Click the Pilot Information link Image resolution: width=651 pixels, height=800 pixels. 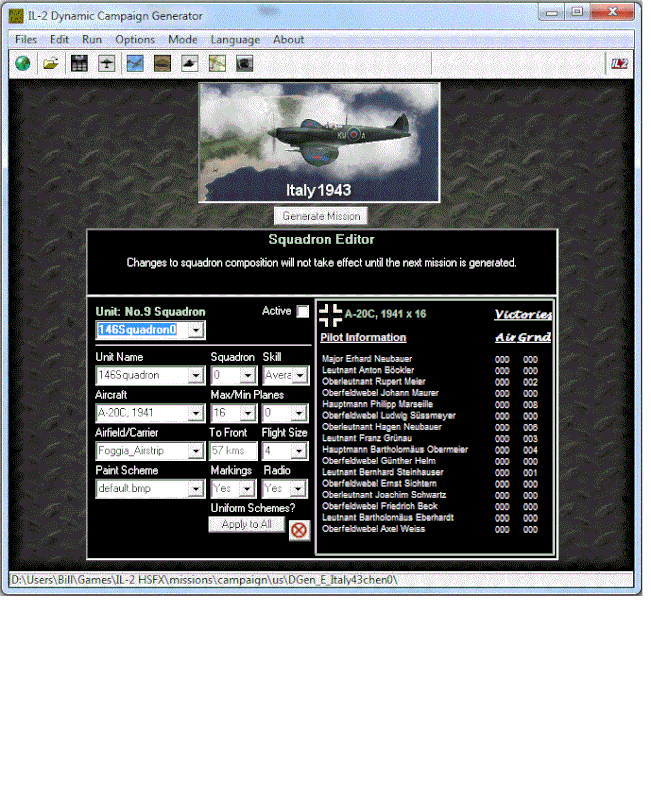coord(363,338)
